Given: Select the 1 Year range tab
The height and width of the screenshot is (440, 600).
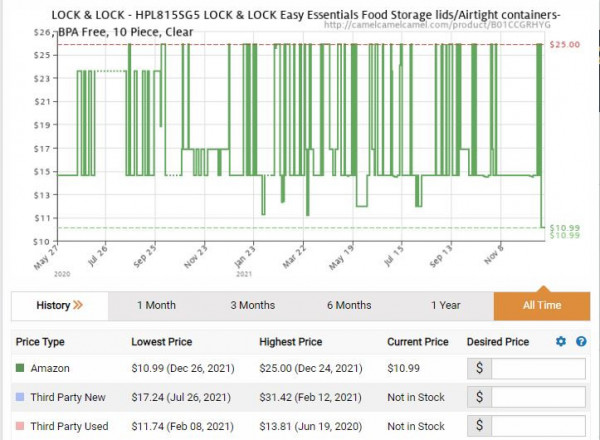Looking at the screenshot, I should coord(445,305).
